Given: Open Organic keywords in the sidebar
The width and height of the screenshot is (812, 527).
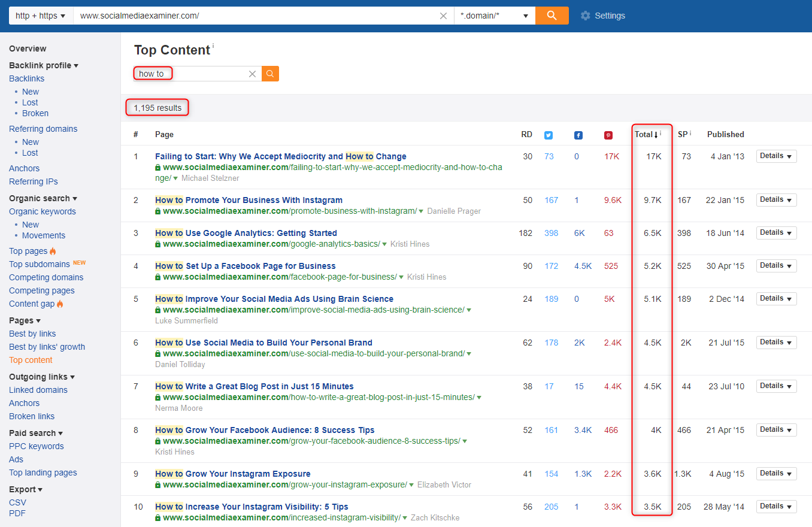Looking at the screenshot, I should (x=43, y=211).
